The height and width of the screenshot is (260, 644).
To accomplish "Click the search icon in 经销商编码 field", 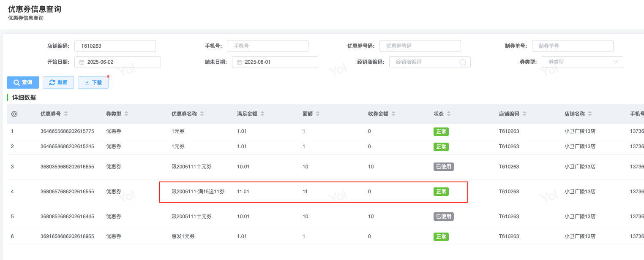I will coord(463,62).
